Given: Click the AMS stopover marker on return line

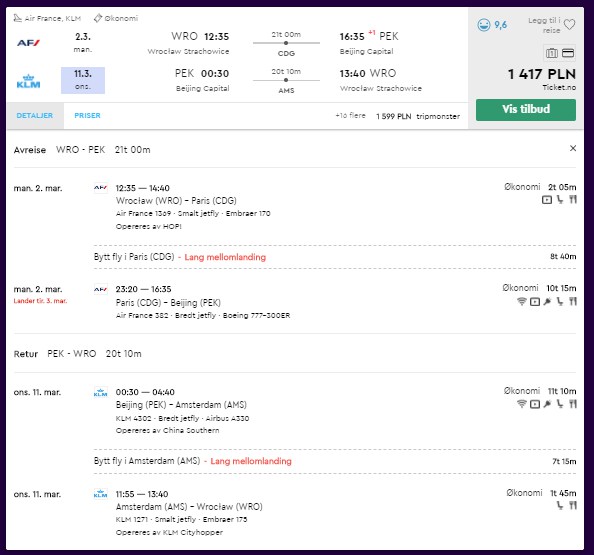Looking at the screenshot, I should point(286,80).
